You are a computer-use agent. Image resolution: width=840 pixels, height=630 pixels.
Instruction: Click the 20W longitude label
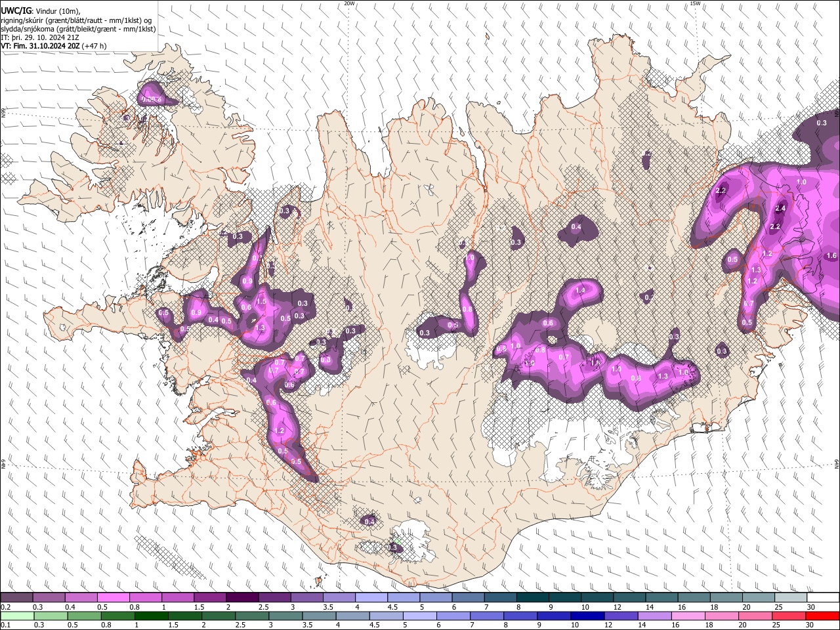pyautogui.click(x=349, y=3)
